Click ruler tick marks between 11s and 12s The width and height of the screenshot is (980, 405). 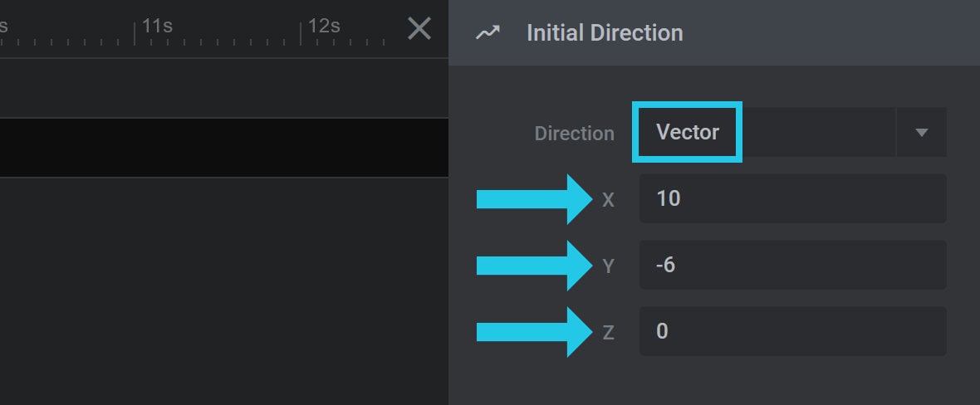pos(218,41)
